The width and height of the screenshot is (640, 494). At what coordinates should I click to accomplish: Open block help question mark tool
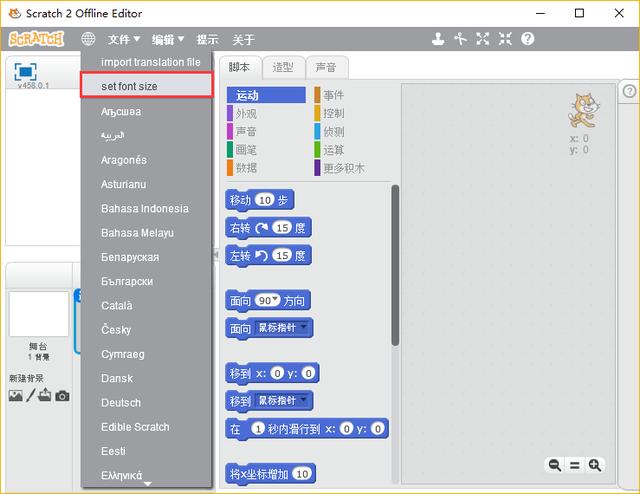(x=527, y=39)
